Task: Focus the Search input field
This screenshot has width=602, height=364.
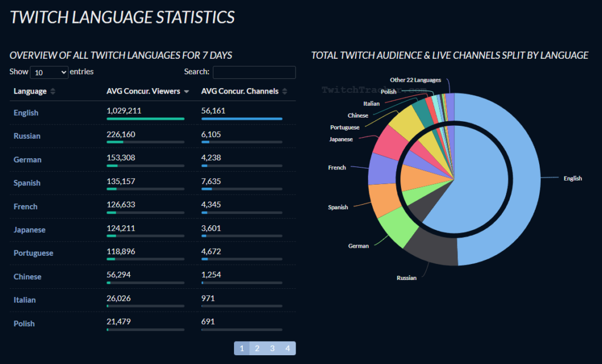Action: tap(254, 72)
